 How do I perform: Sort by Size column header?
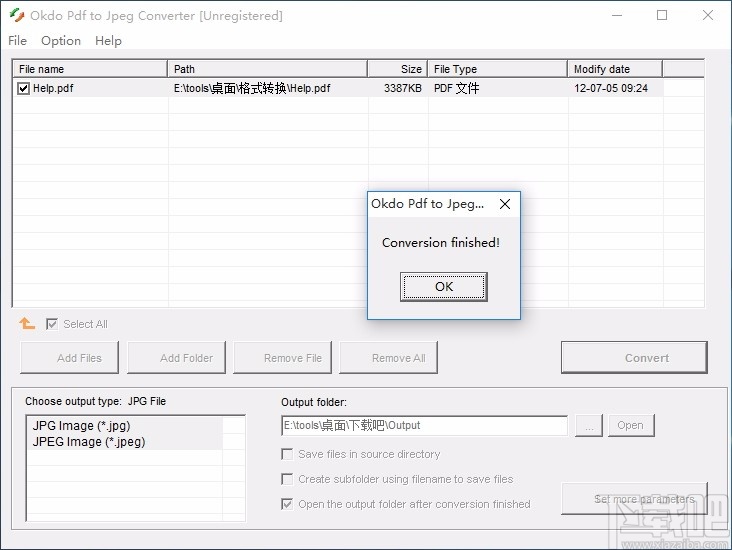[x=398, y=69]
